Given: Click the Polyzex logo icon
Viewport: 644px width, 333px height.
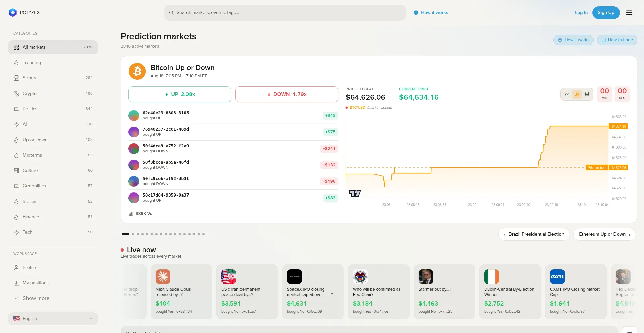Looking at the screenshot, I should click(13, 13).
